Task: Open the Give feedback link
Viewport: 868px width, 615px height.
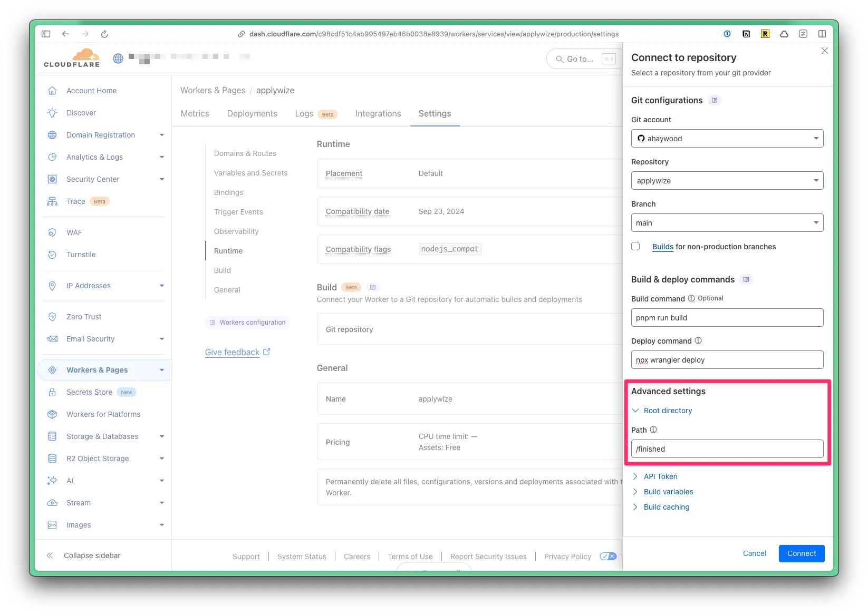Action: tap(232, 352)
